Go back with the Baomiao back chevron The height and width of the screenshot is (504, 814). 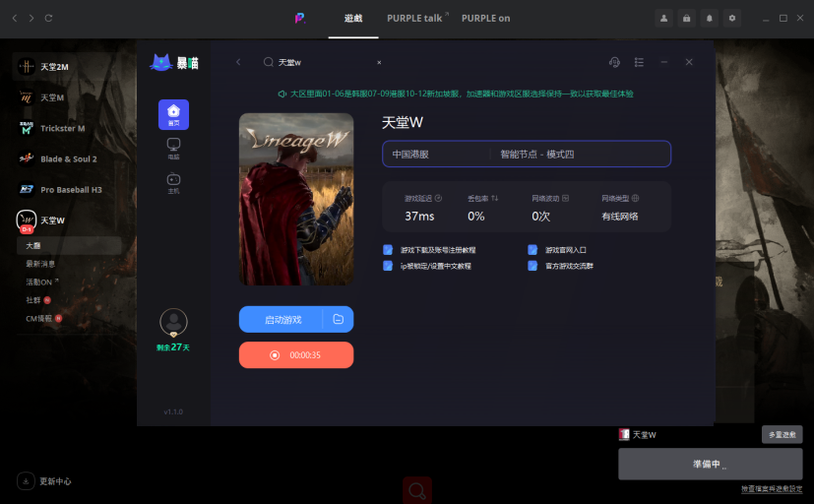pyautogui.click(x=238, y=62)
